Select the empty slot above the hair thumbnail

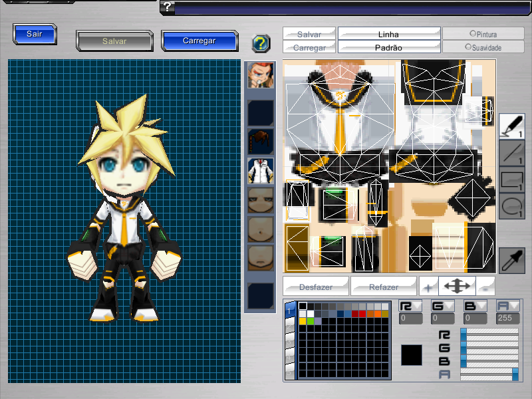[x=260, y=113]
